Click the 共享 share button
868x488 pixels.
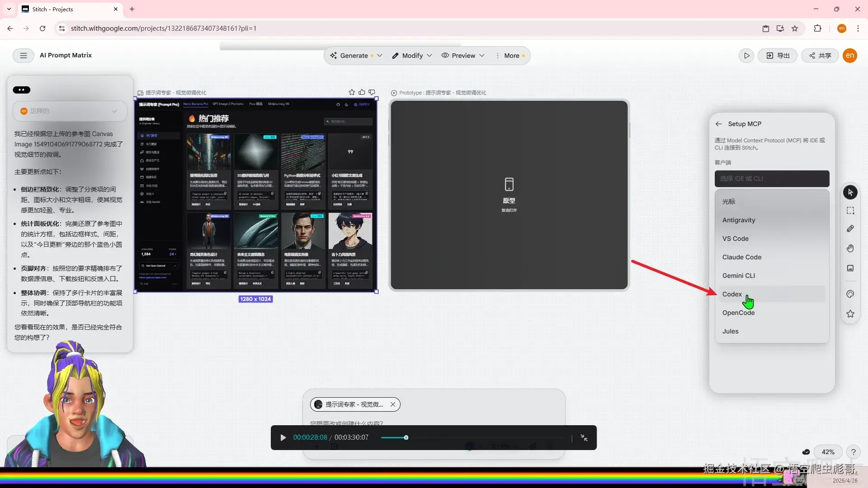click(820, 56)
